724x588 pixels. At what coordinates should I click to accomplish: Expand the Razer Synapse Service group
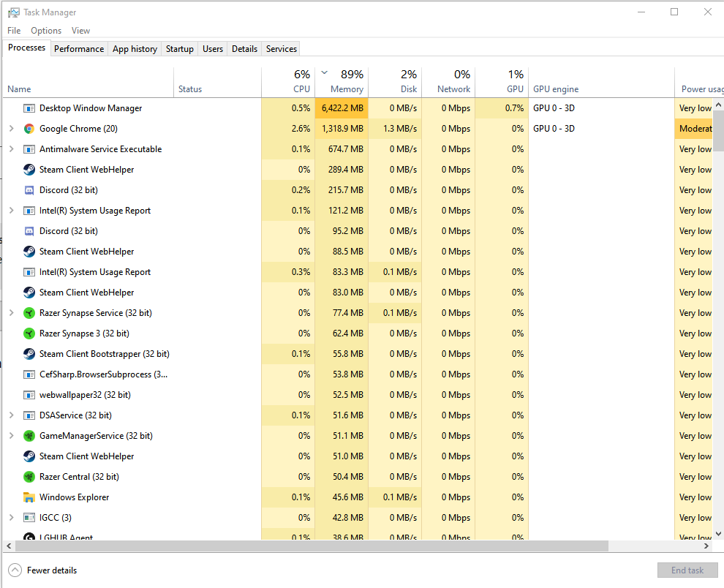[12, 313]
